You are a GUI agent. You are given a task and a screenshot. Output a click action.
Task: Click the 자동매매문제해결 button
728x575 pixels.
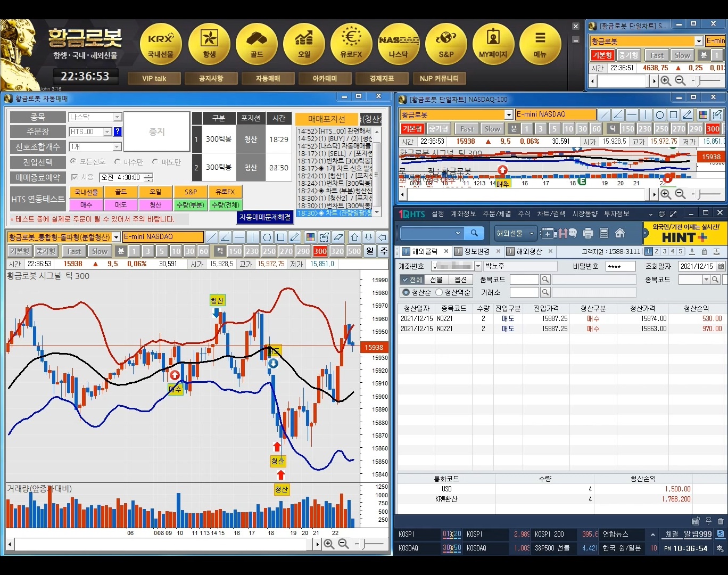pos(265,217)
